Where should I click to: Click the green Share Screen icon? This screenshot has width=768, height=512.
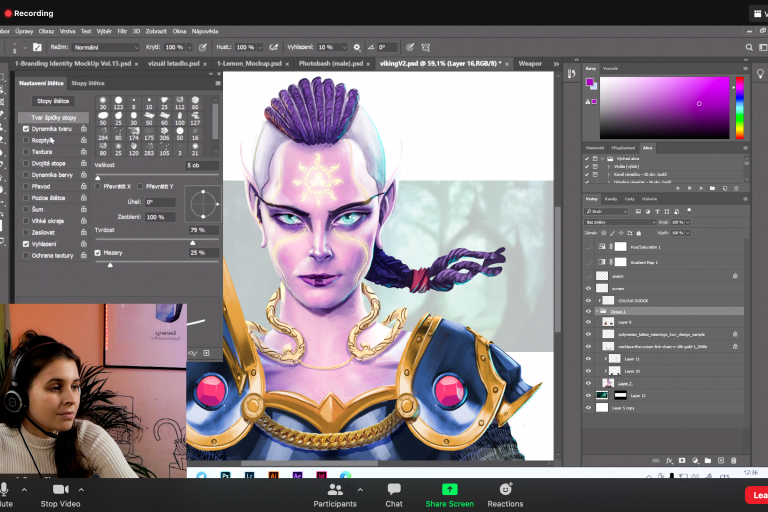449,489
